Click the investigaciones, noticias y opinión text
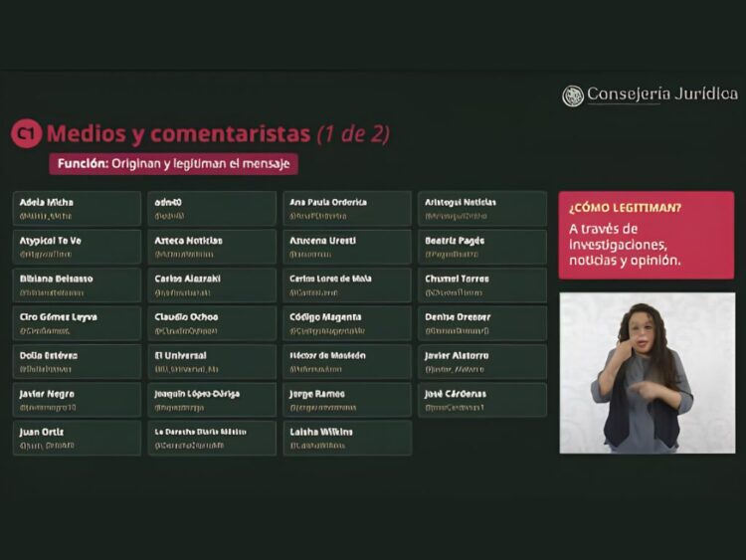746x560 pixels. [626, 253]
